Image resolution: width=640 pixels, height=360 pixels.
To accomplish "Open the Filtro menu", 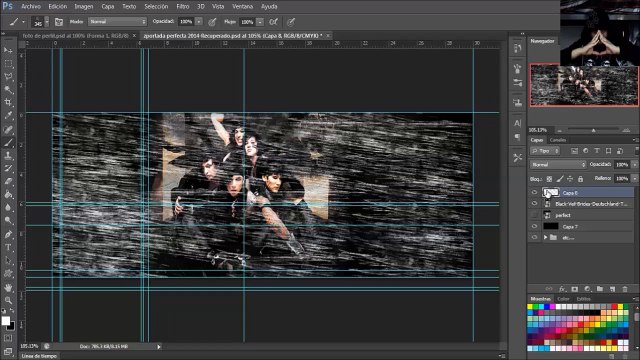I will pyautogui.click(x=182, y=7).
